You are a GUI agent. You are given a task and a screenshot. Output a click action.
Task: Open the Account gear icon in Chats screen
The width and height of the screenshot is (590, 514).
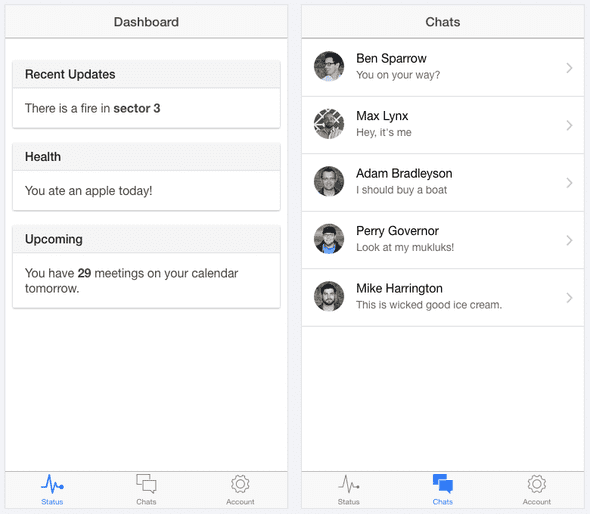pos(537,484)
